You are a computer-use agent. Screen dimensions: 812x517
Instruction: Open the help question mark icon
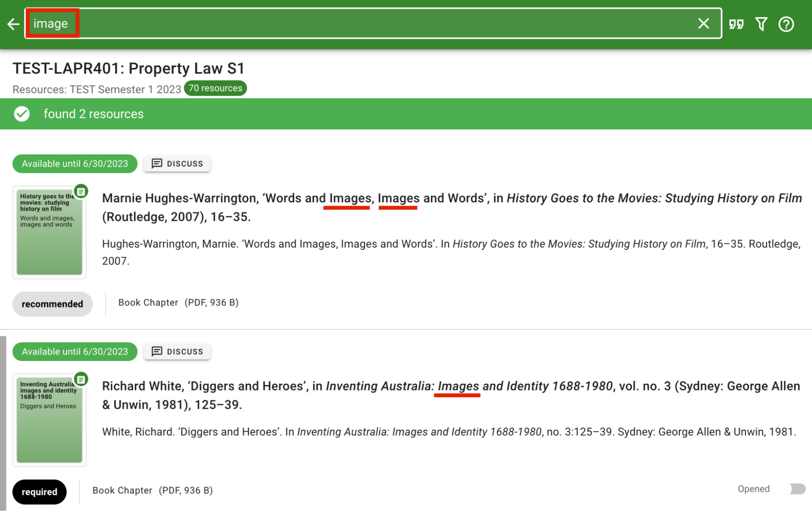(786, 24)
